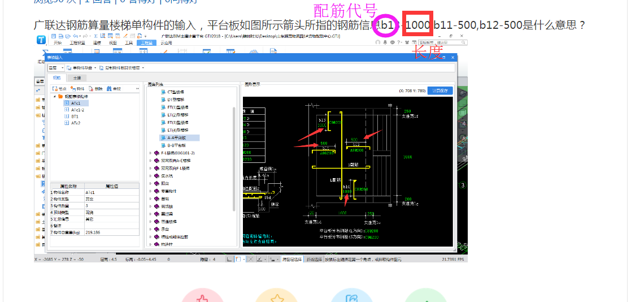The height and width of the screenshot is (302, 644).
Task: Select the ATc2 component in the tree
Action: click(76, 123)
